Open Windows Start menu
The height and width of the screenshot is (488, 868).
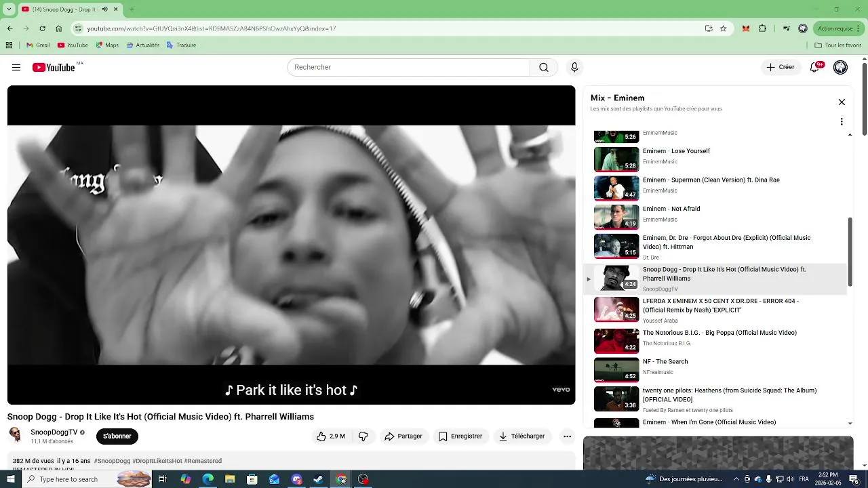click(x=10, y=479)
